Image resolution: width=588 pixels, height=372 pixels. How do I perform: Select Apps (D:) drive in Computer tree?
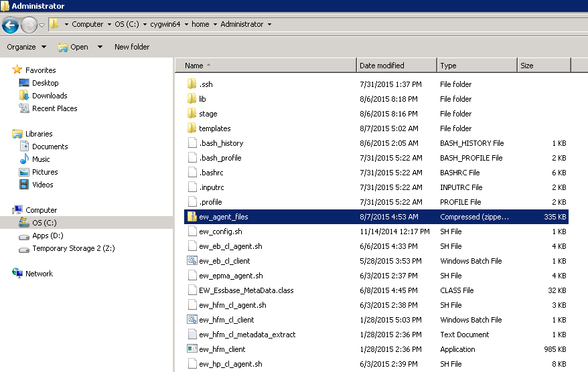pos(48,236)
